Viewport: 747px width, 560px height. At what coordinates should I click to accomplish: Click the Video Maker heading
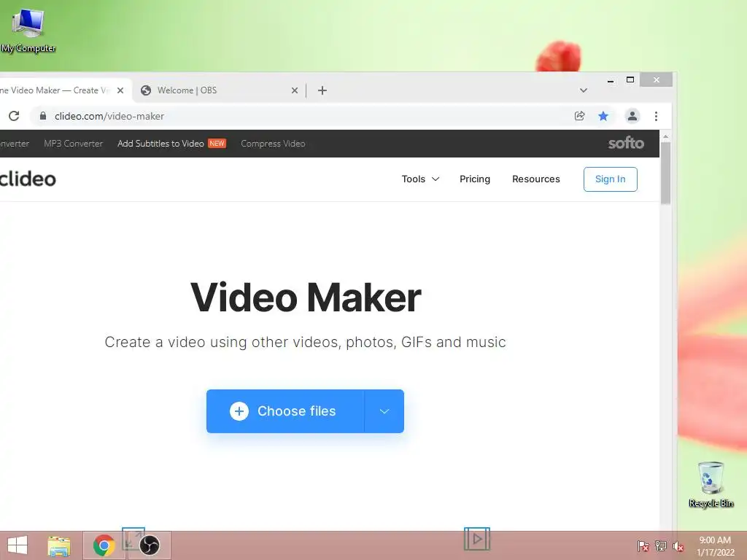point(306,297)
